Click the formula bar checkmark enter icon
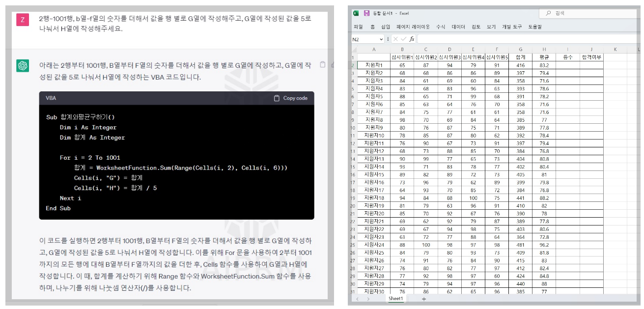The height and width of the screenshot is (309, 644). (403, 39)
